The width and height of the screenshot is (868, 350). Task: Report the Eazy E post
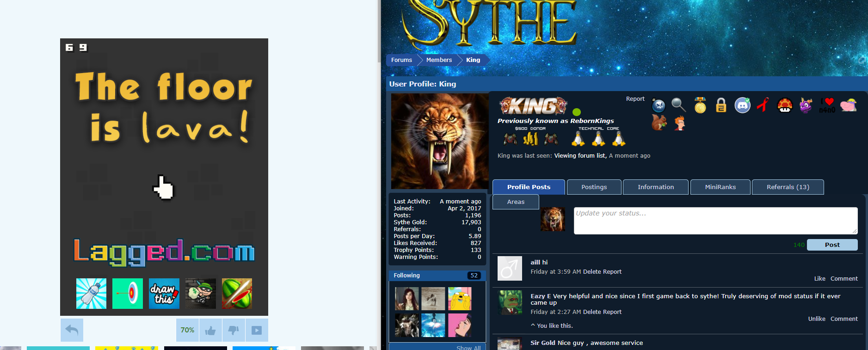point(612,312)
